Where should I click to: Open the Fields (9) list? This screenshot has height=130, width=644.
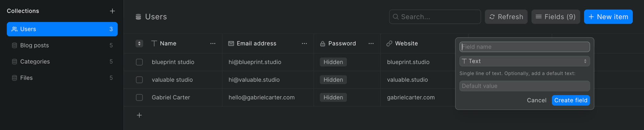(556, 17)
